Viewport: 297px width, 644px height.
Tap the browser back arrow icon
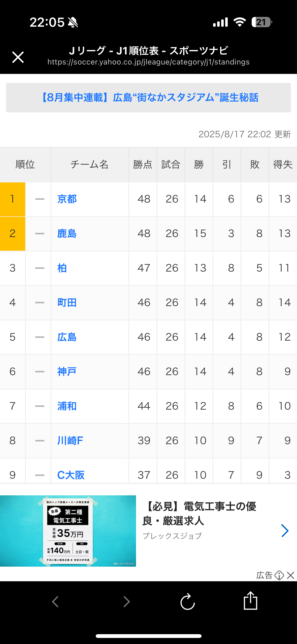[55, 602]
